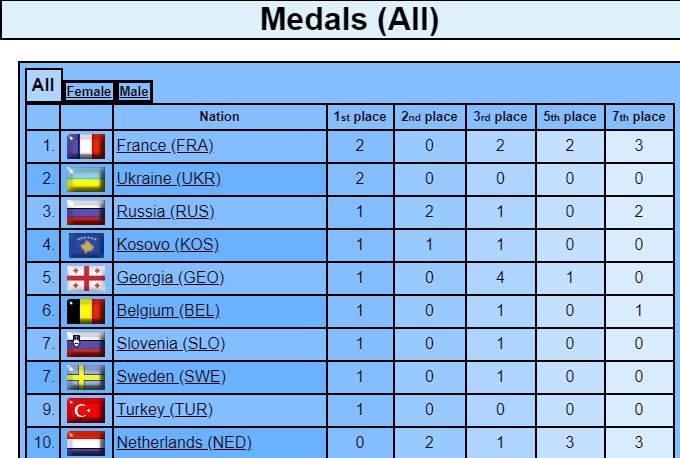Click the Turkey flag icon
This screenshot has width=680, height=458.
click(86, 410)
